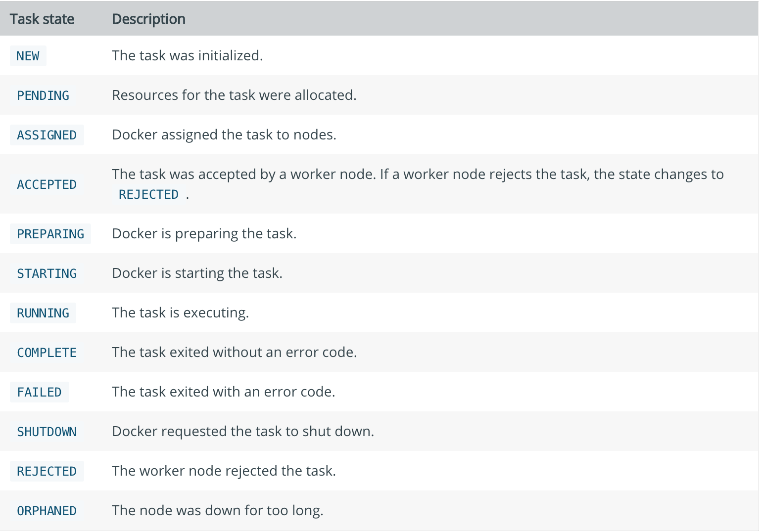Click the text "The task was initialized."
Viewport: 760px width, 532px height.
pyautogui.click(x=187, y=55)
